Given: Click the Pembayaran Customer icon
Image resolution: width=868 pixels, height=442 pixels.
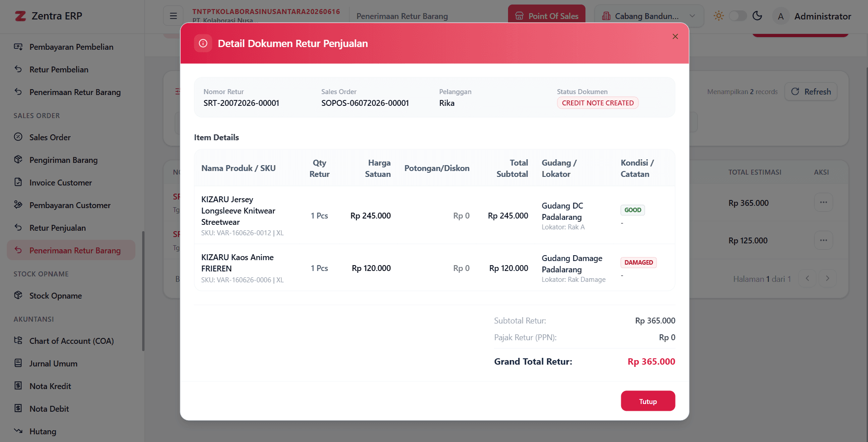Looking at the screenshot, I should click(x=18, y=205).
